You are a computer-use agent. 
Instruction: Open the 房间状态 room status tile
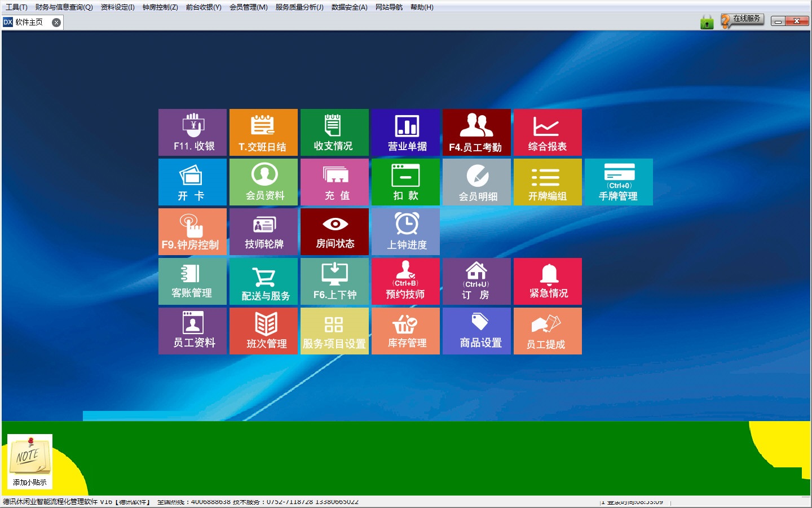pos(334,231)
